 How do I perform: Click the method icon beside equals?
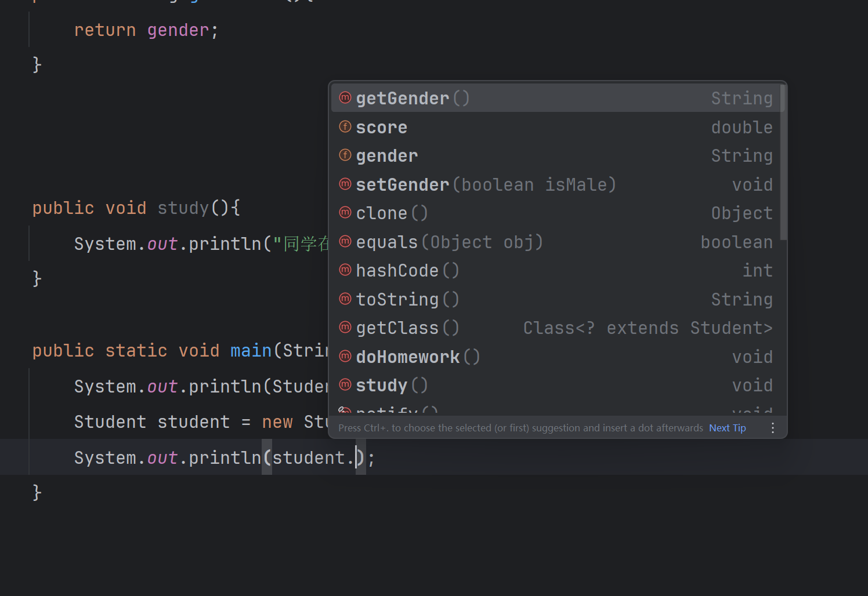click(x=345, y=241)
